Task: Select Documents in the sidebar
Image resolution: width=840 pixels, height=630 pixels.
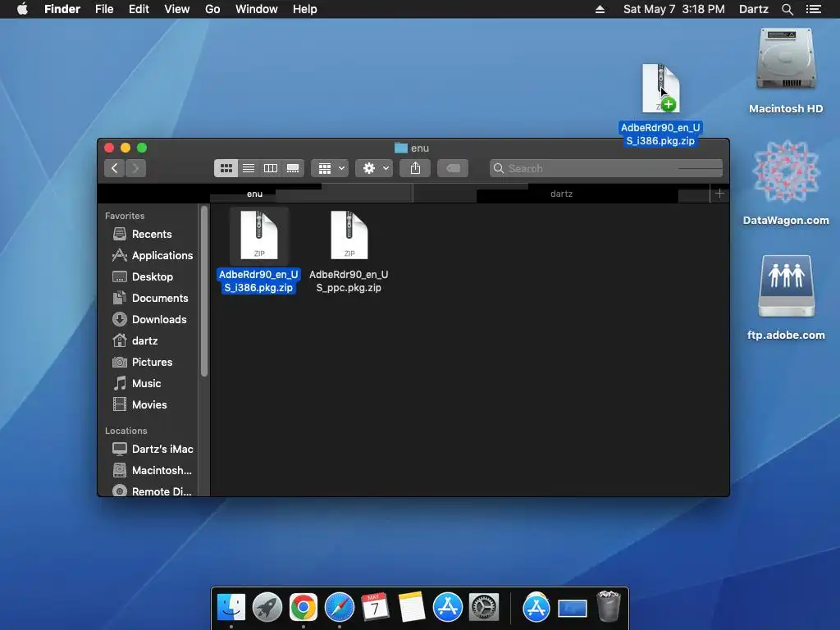Action: tap(151, 298)
